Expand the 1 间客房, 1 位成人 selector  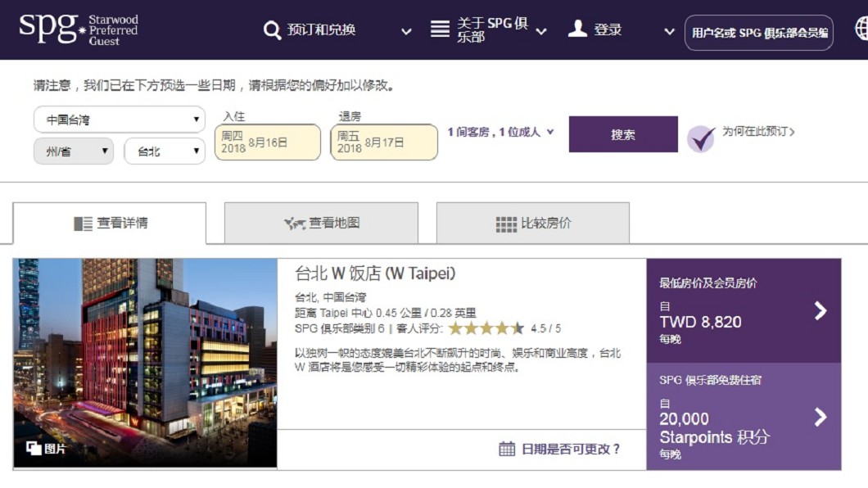click(500, 133)
